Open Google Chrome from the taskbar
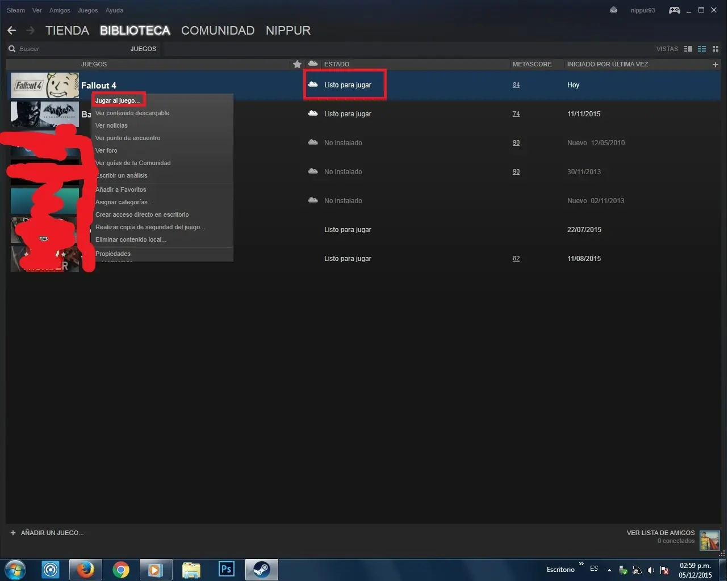This screenshot has width=728, height=581. click(x=121, y=570)
